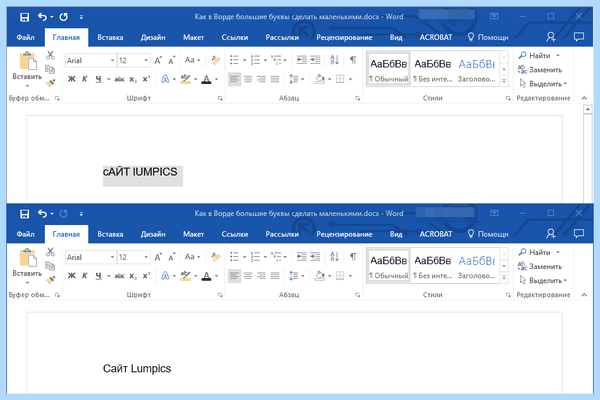Click the Cut scissors in the lower window

click(x=50, y=252)
